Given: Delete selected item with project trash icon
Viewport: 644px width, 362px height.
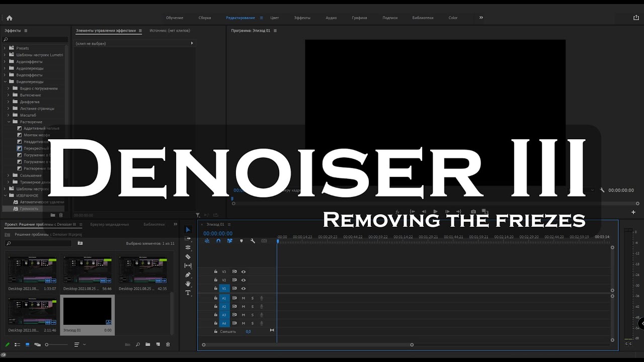Looking at the screenshot, I should [x=168, y=344].
